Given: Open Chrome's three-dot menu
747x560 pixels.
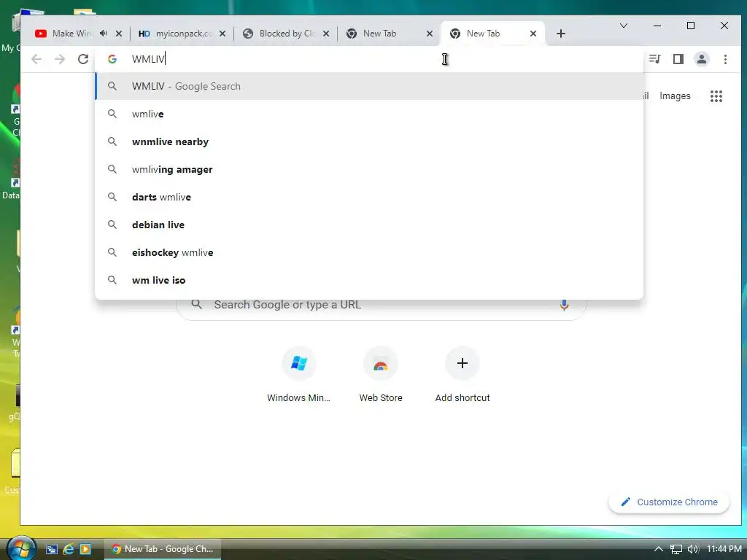Looking at the screenshot, I should (725, 59).
